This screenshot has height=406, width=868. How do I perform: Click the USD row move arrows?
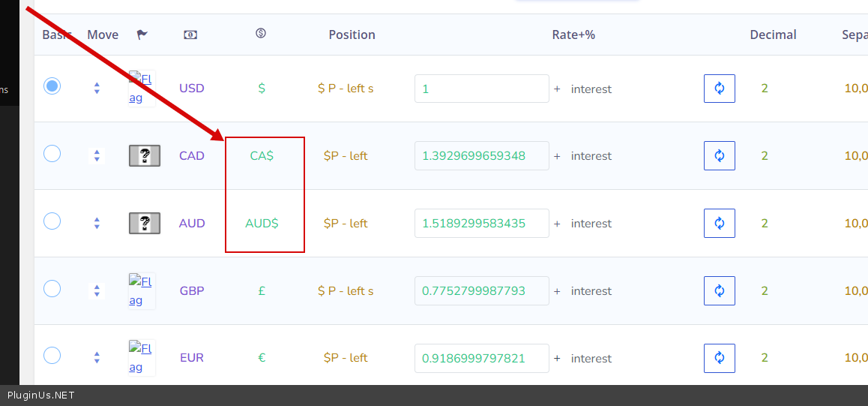[97, 89]
